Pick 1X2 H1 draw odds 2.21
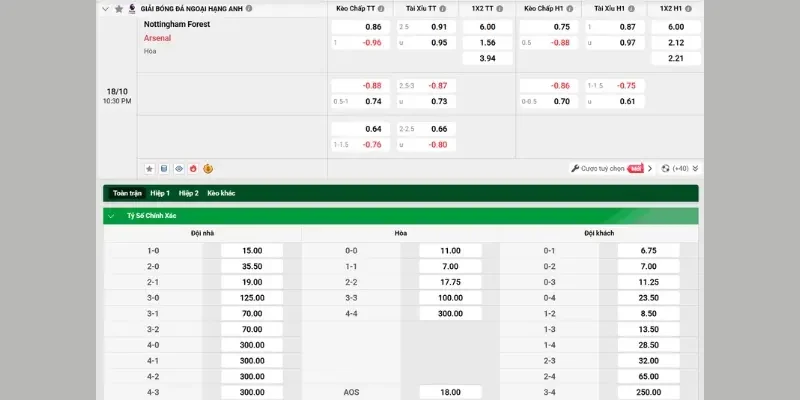 pos(676,59)
